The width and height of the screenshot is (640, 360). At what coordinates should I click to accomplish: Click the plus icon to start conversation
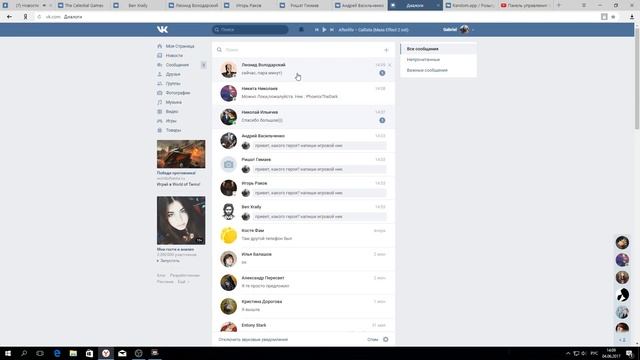point(386,50)
